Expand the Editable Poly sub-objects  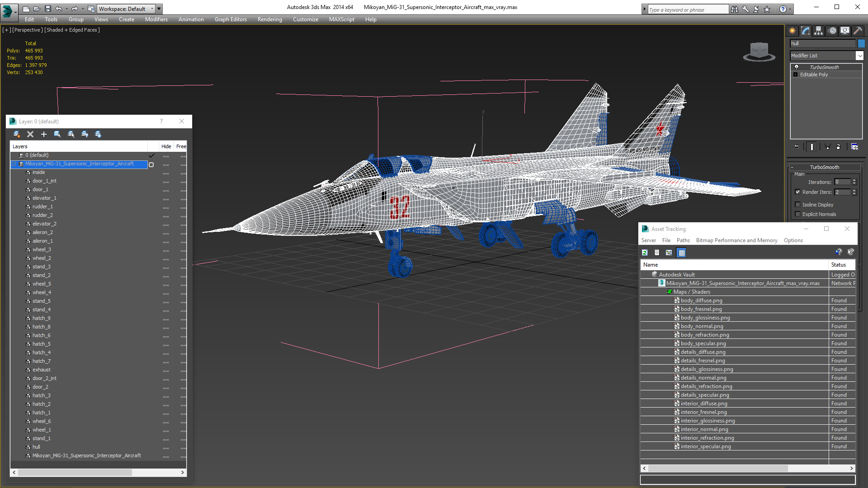(x=796, y=75)
